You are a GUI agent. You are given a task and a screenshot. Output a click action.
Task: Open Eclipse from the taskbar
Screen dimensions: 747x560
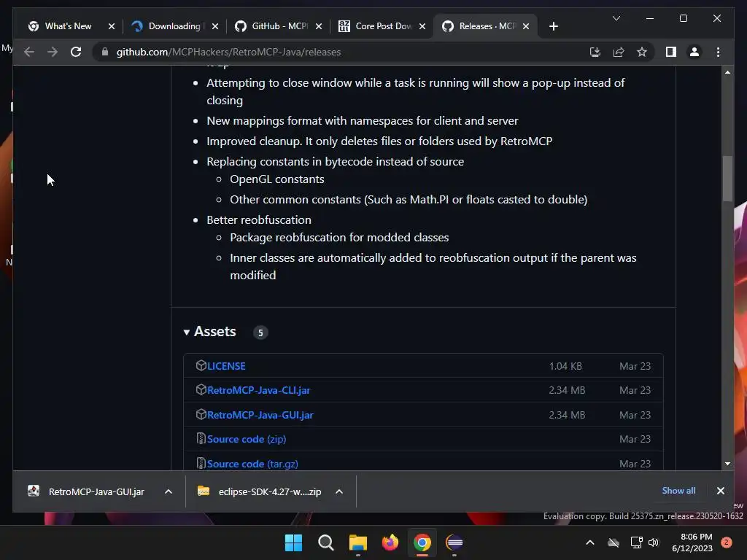454,542
